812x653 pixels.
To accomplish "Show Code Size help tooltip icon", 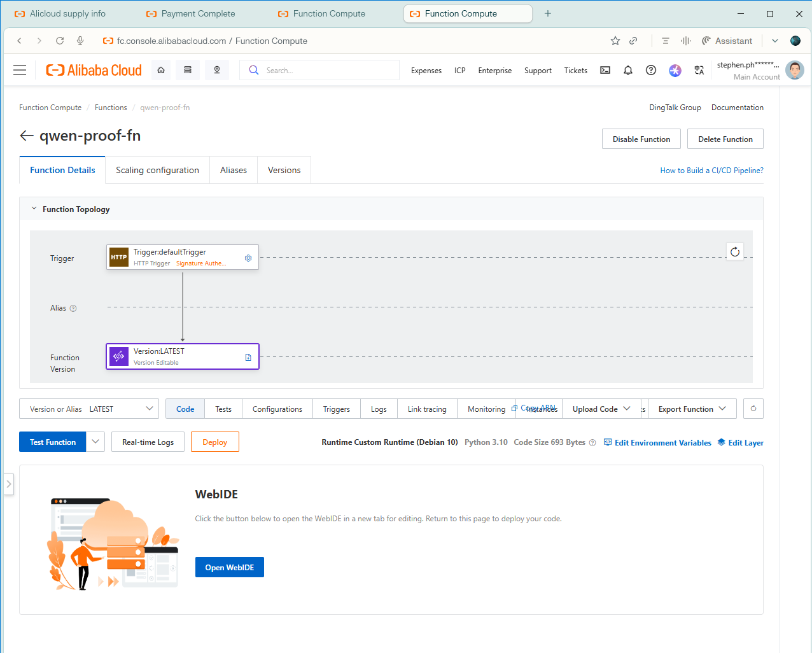I will tap(592, 442).
